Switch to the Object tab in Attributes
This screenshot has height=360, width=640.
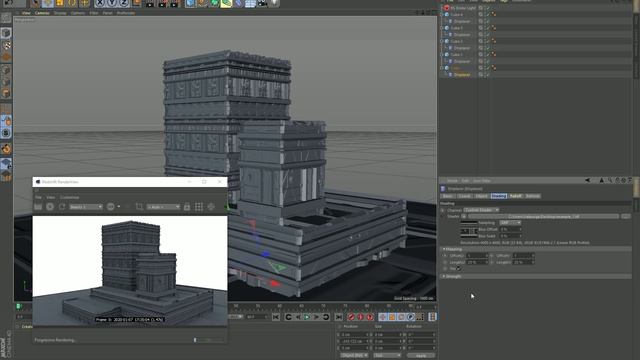coord(481,196)
